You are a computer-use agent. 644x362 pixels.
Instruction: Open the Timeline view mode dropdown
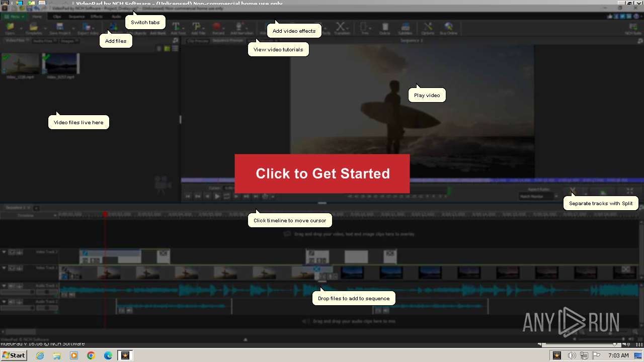[29, 215]
